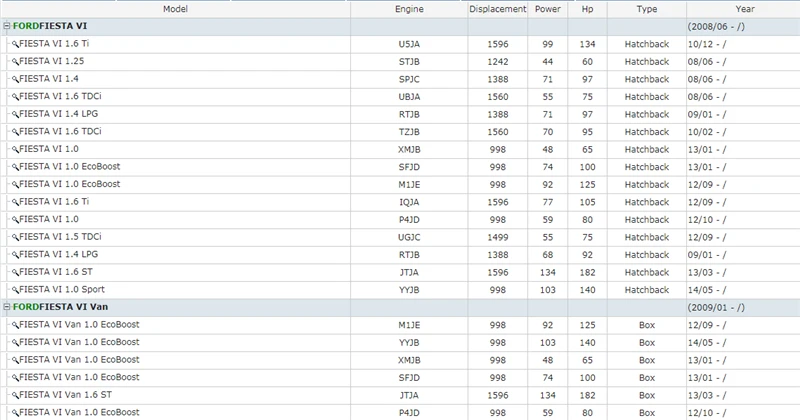Click engine code STJB

click(x=409, y=62)
